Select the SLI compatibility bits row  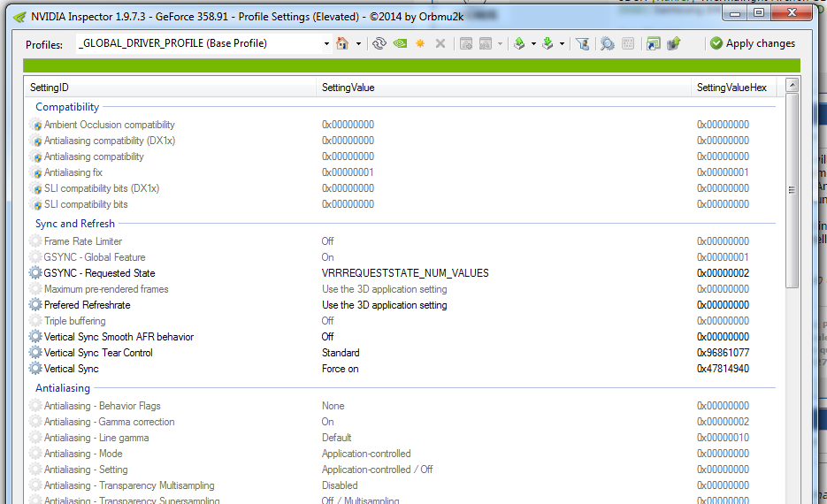tap(401, 204)
